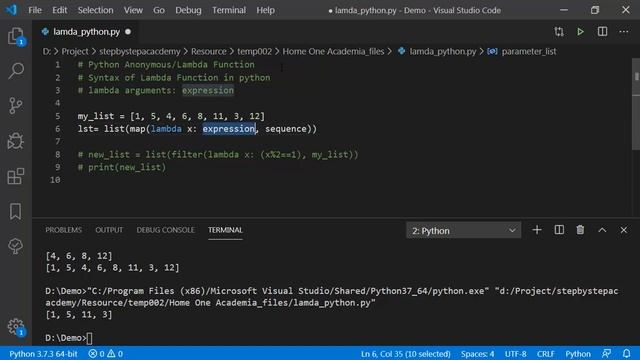
Task: Click 'Ln 6, Col 35' cursor position
Action: coord(405,353)
